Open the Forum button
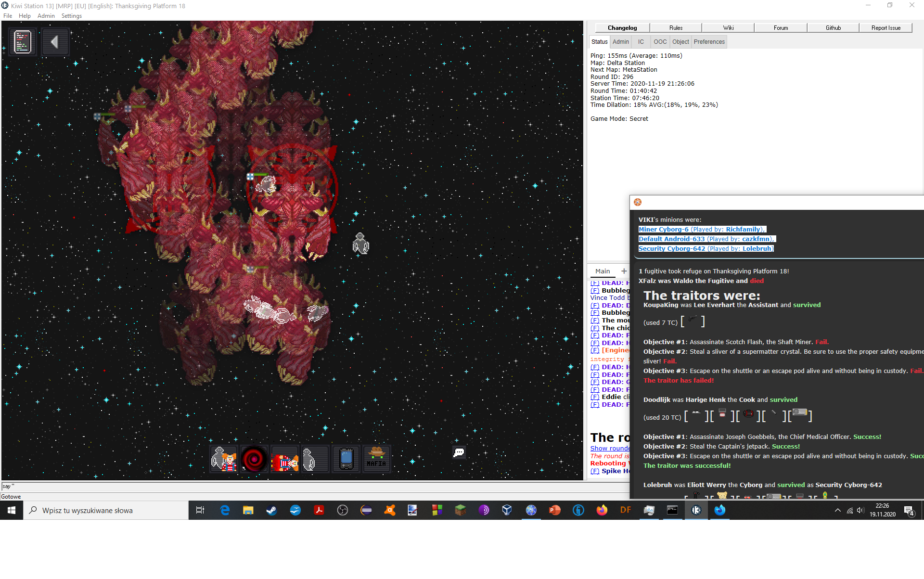The width and height of the screenshot is (924, 579). click(x=781, y=28)
